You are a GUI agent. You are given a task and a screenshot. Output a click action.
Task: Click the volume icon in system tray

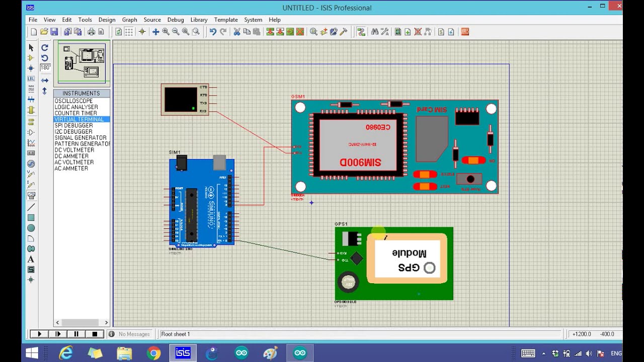[589, 353]
